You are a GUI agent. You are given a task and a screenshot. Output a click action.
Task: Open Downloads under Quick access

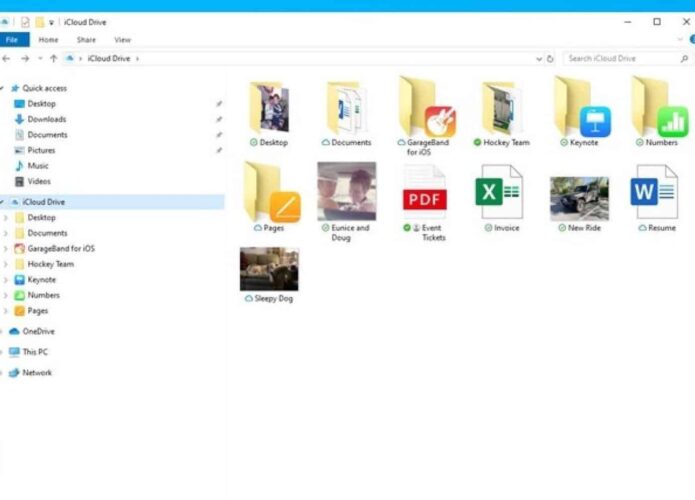tap(47, 119)
